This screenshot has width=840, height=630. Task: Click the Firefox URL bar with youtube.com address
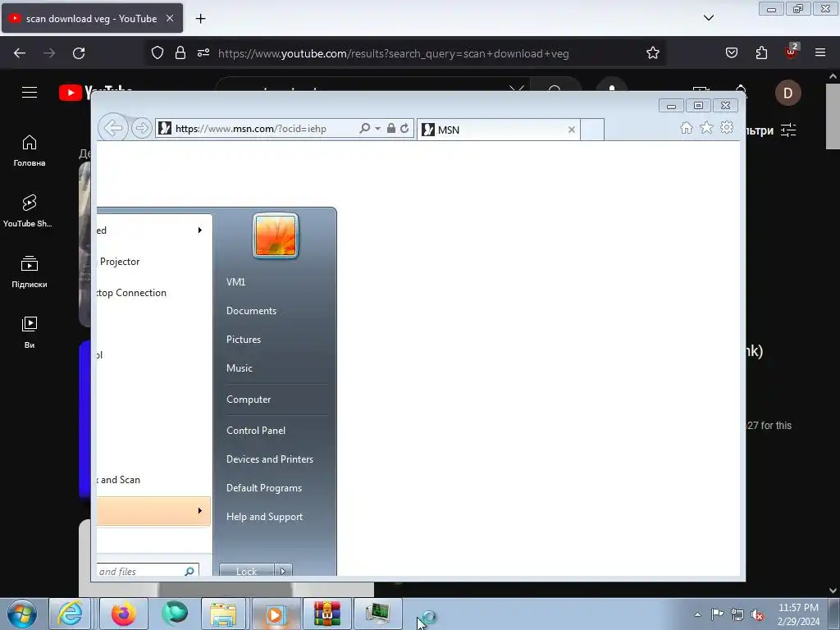(393, 53)
